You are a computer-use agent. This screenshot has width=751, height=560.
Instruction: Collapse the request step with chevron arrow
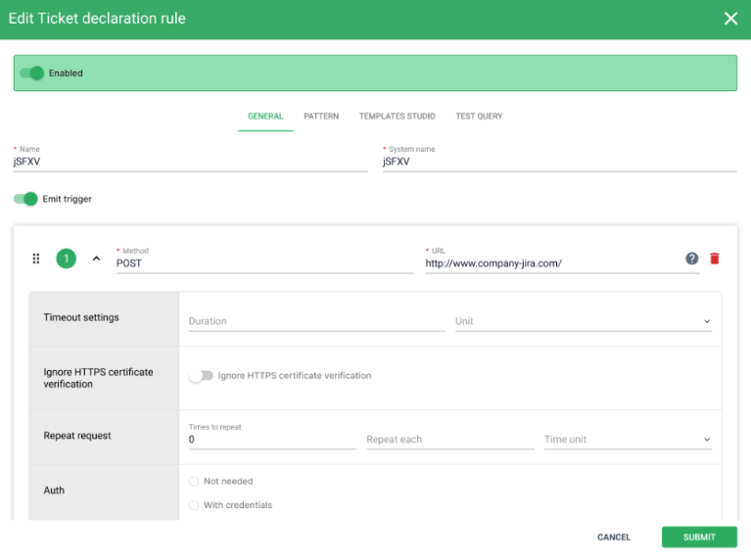(x=96, y=258)
